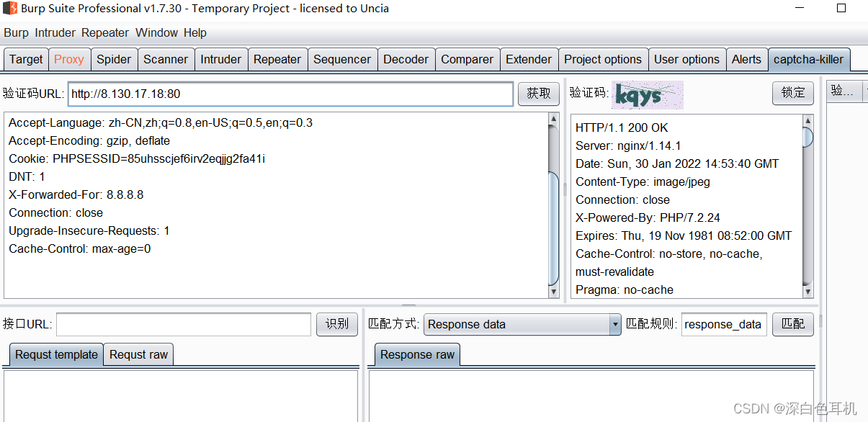
Task: Click the response's Connection: close line
Action: tap(622, 199)
